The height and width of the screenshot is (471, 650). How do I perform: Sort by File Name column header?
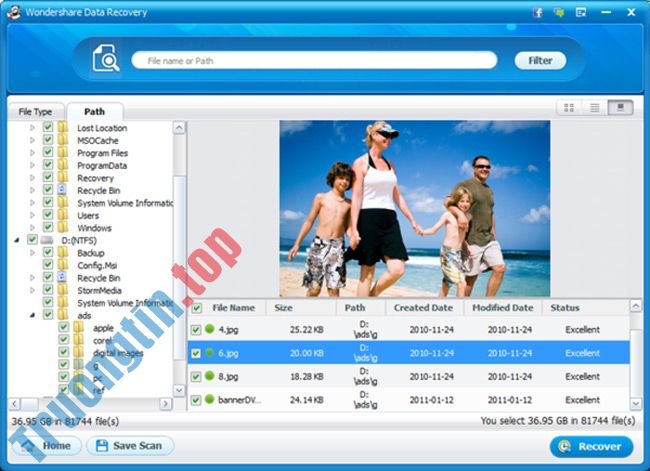[233, 308]
